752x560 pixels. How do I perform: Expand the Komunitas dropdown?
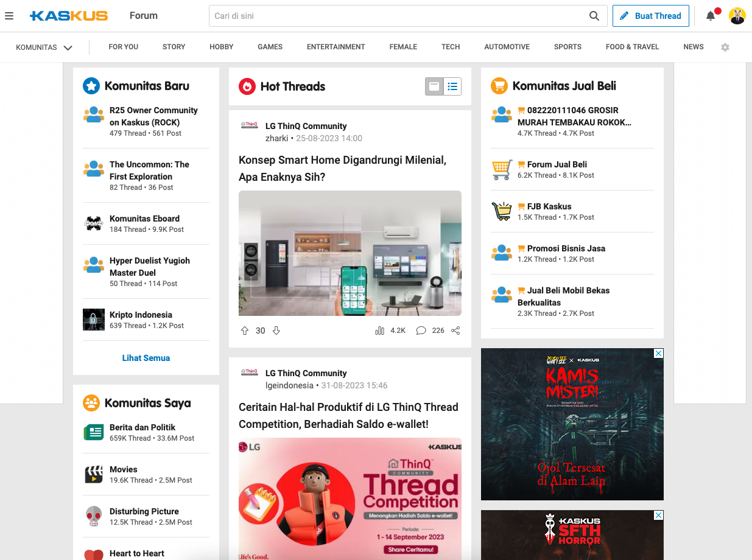pyautogui.click(x=44, y=47)
